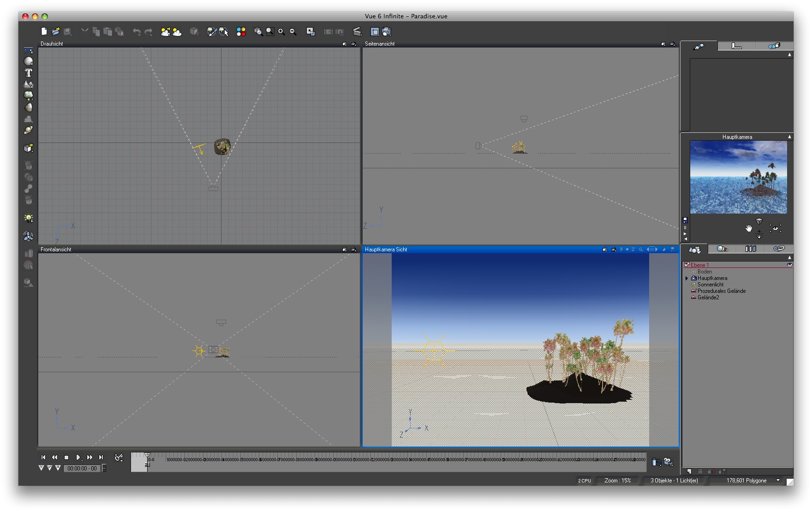Image resolution: width=812 pixels, height=511 pixels.
Task: Collapse the world browser panel arrow
Action: coord(789,257)
